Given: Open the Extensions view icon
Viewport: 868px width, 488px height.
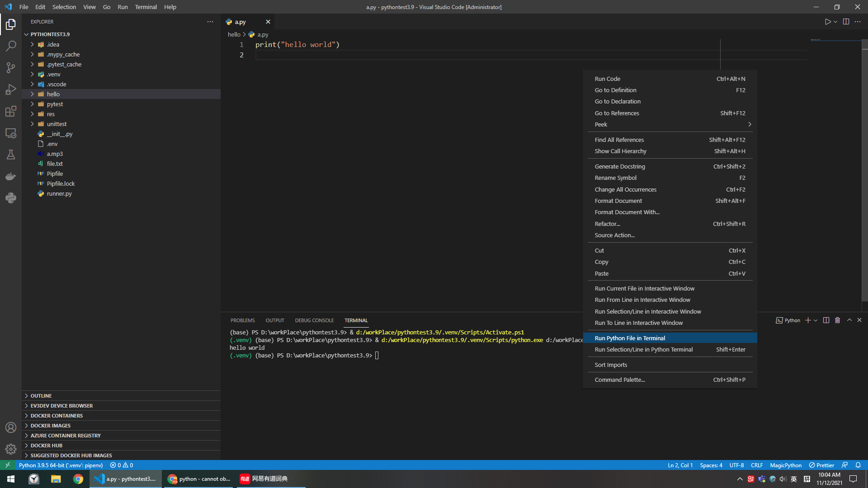Looking at the screenshot, I should (11, 111).
